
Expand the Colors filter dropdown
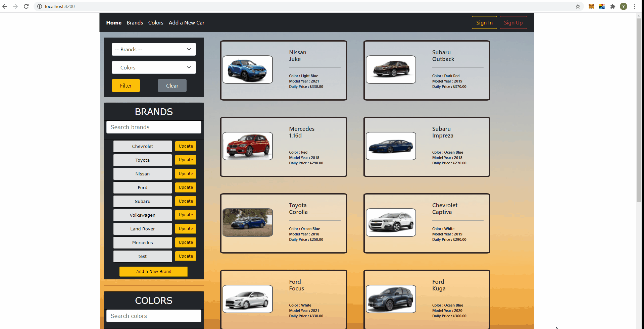[154, 67]
